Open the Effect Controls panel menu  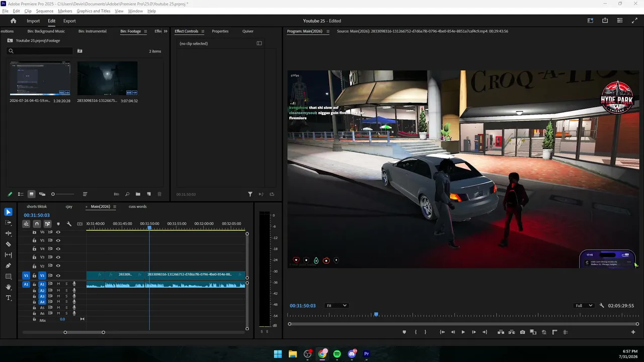click(203, 31)
